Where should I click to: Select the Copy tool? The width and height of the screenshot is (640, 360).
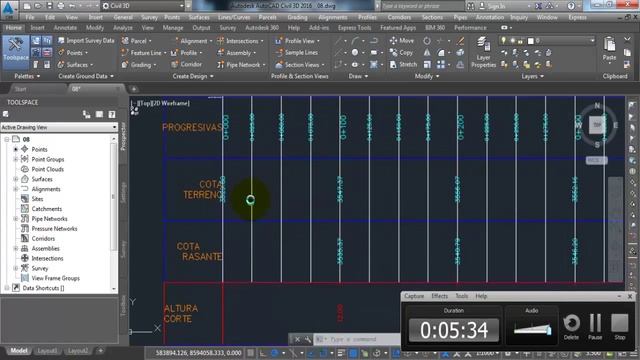tap(401, 52)
